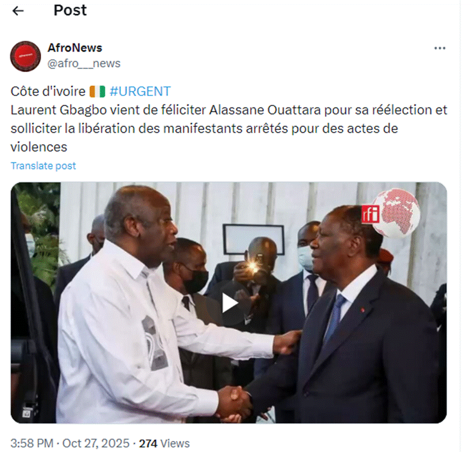
Task: Open the @afro___news handle
Action: click(x=84, y=63)
